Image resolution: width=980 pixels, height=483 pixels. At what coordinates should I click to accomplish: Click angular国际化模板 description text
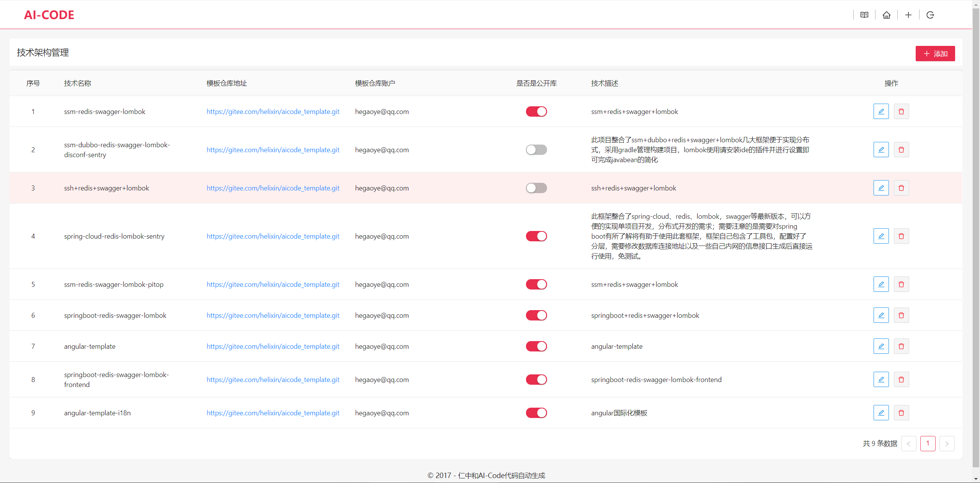click(619, 413)
